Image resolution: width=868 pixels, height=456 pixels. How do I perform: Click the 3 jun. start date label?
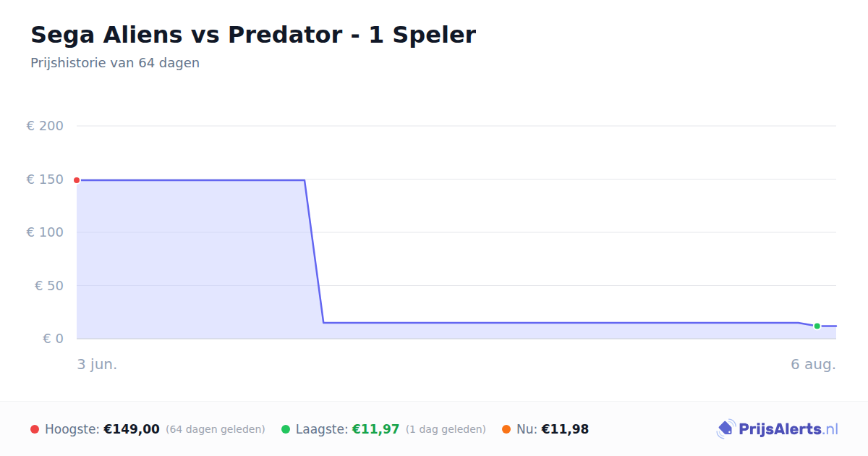coord(97,364)
